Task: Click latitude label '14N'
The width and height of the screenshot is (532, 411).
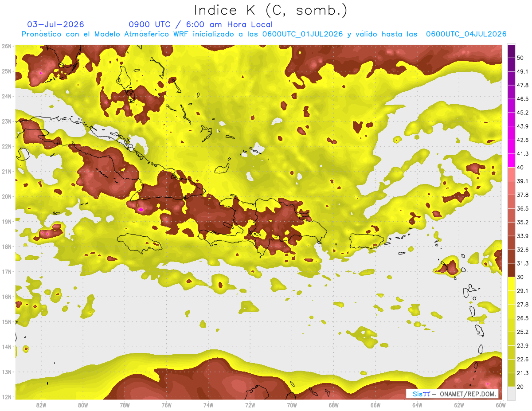Action: click(7, 347)
